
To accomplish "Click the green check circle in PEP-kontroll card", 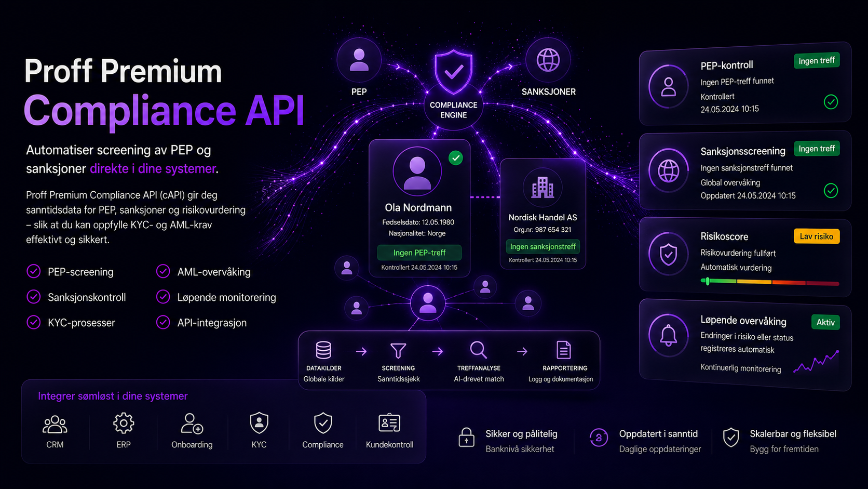I will pos(831,102).
